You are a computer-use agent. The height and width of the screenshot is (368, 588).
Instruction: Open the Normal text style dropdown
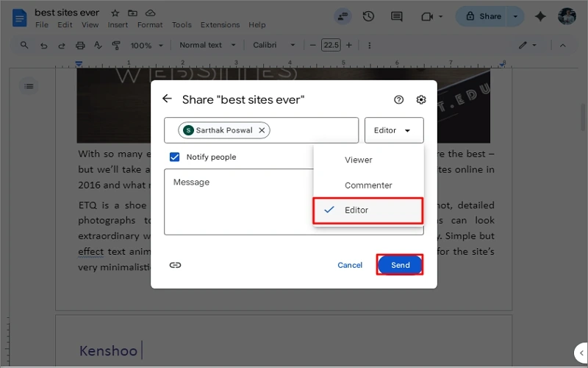pyautogui.click(x=207, y=45)
